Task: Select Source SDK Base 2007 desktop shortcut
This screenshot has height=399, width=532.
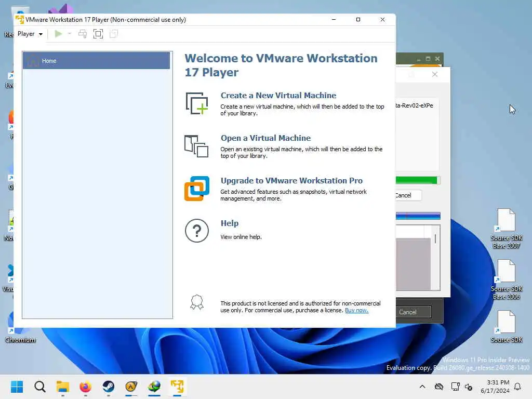Action: tap(506, 229)
